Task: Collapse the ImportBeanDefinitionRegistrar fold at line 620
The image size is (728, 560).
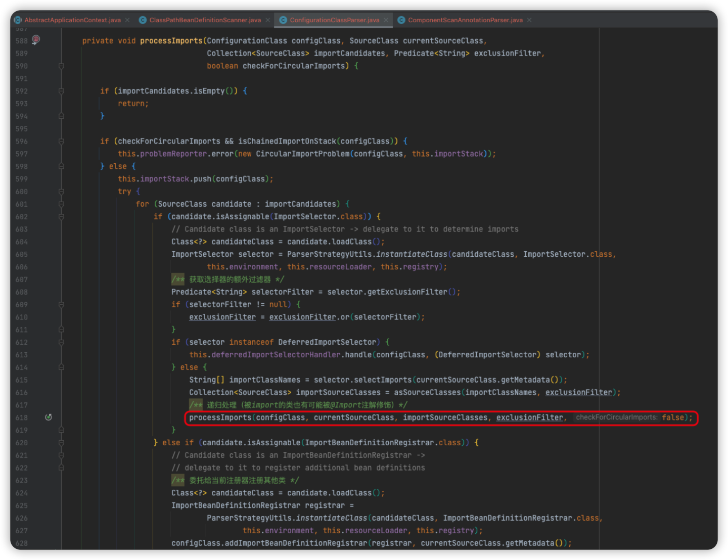Action: pos(61,443)
